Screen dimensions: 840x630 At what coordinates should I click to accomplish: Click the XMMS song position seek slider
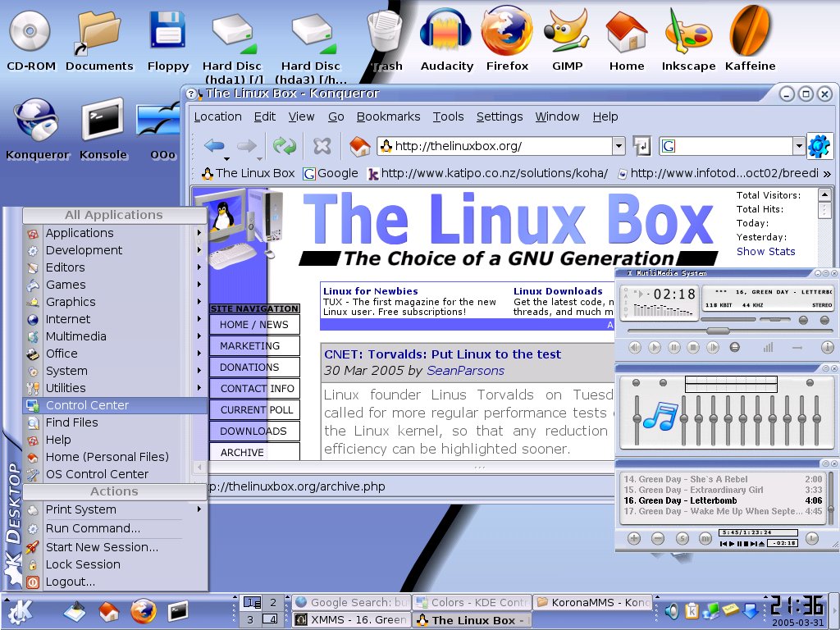(x=718, y=331)
